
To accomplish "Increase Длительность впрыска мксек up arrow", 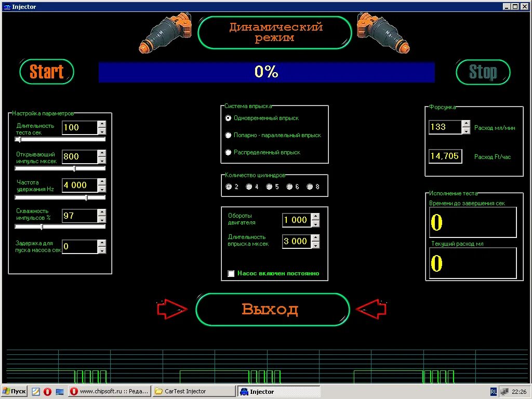I will (x=315, y=238).
